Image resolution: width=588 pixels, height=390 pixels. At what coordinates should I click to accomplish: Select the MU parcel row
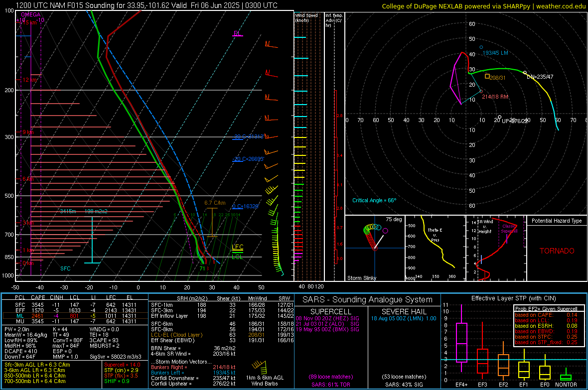tap(75, 321)
